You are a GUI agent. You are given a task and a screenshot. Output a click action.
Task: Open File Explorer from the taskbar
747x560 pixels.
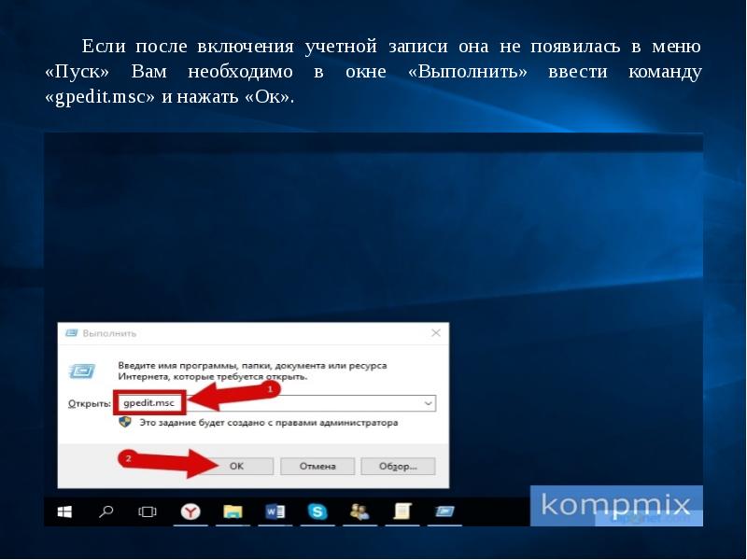point(233,511)
